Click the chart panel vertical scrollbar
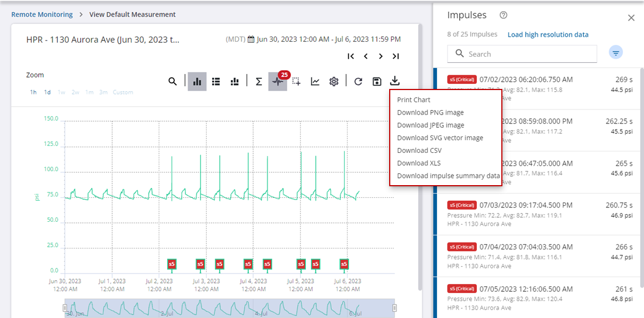The image size is (644, 318). pos(420,156)
